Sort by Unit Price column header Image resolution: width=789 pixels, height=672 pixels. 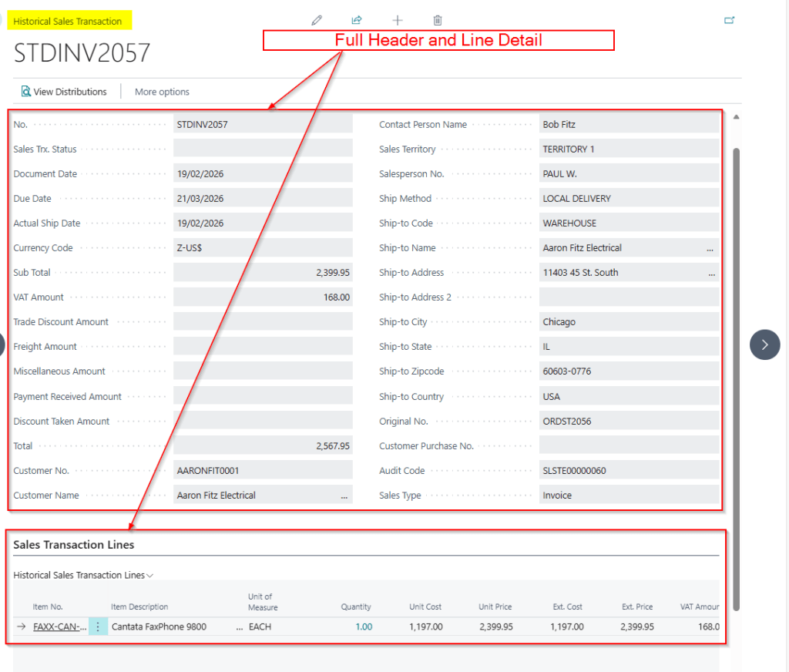[x=495, y=606]
